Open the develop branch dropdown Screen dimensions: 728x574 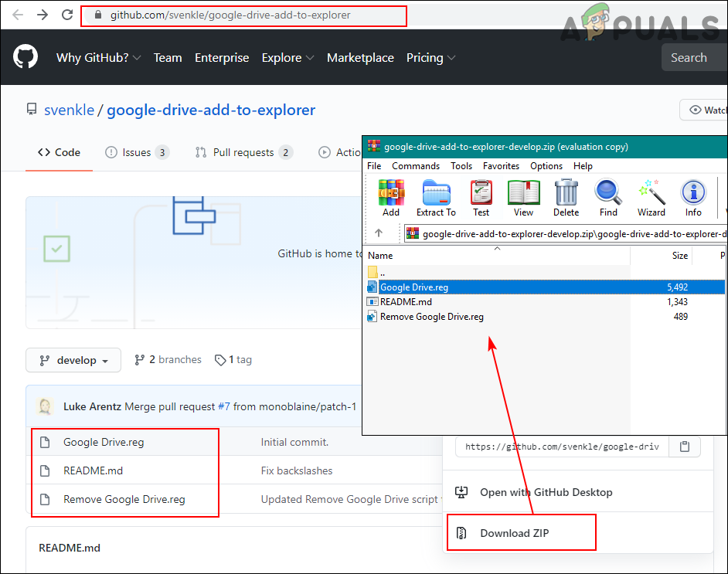point(73,360)
